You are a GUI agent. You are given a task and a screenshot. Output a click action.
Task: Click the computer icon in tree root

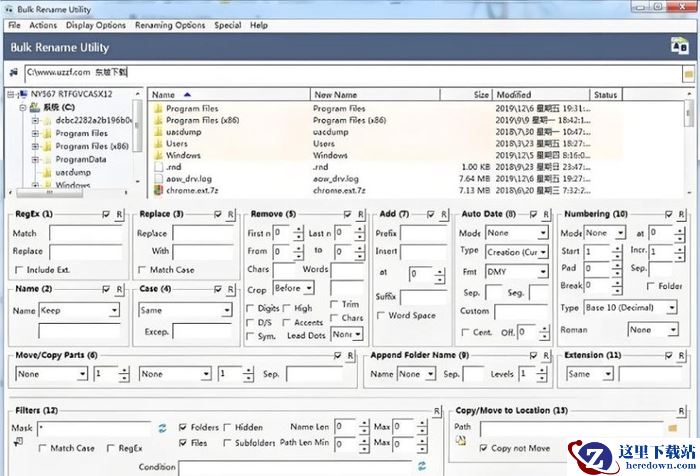24,94
